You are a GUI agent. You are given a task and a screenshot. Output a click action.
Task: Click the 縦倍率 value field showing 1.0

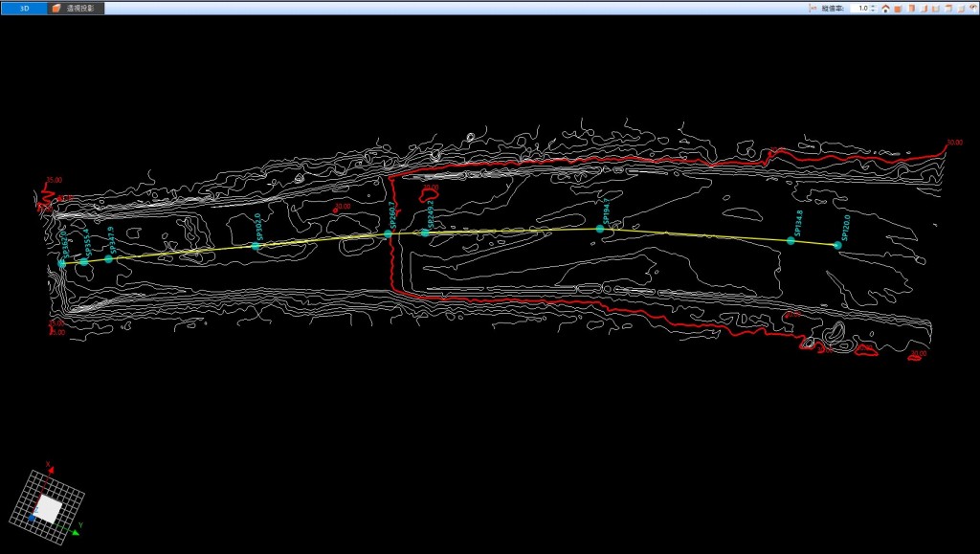[x=860, y=8]
